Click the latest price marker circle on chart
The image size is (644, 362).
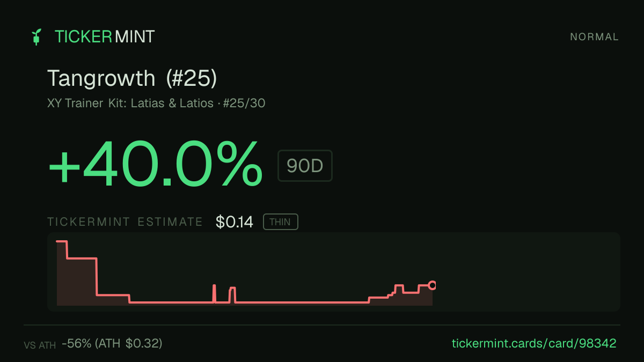tap(432, 285)
